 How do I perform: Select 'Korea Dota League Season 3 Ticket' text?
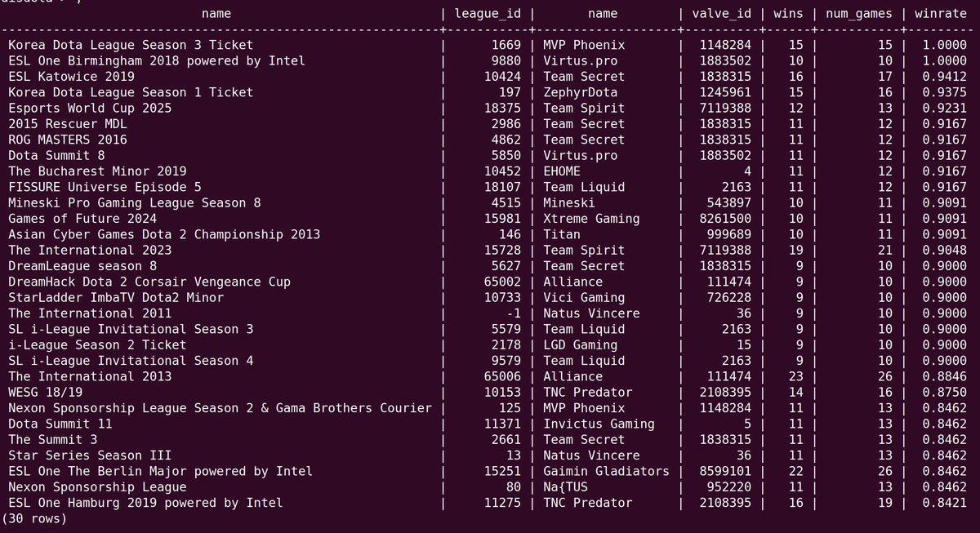pos(131,45)
